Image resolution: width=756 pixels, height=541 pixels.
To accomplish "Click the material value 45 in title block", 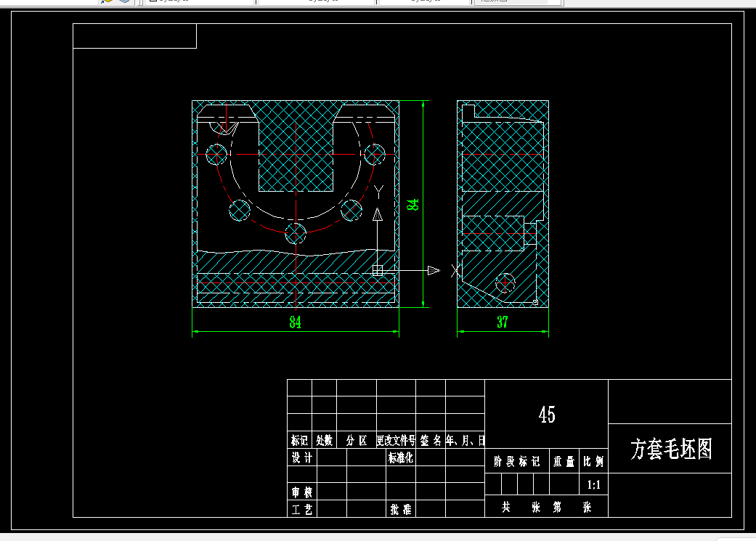I will (x=547, y=415).
